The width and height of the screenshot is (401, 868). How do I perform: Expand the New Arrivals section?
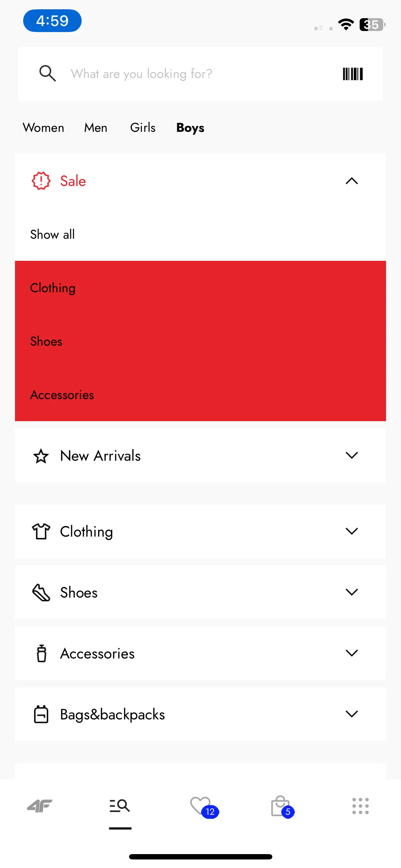pos(200,455)
